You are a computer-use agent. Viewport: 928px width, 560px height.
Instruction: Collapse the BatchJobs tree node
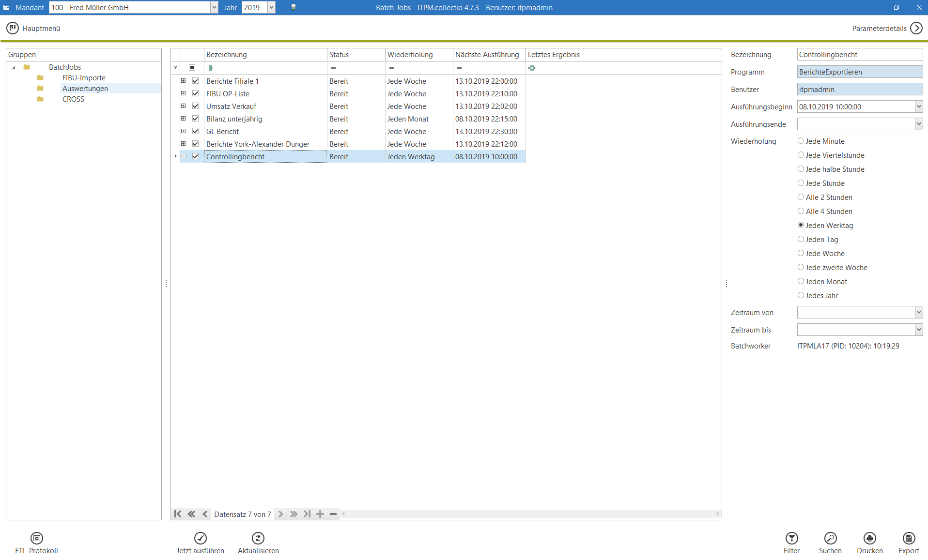coord(14,67)
